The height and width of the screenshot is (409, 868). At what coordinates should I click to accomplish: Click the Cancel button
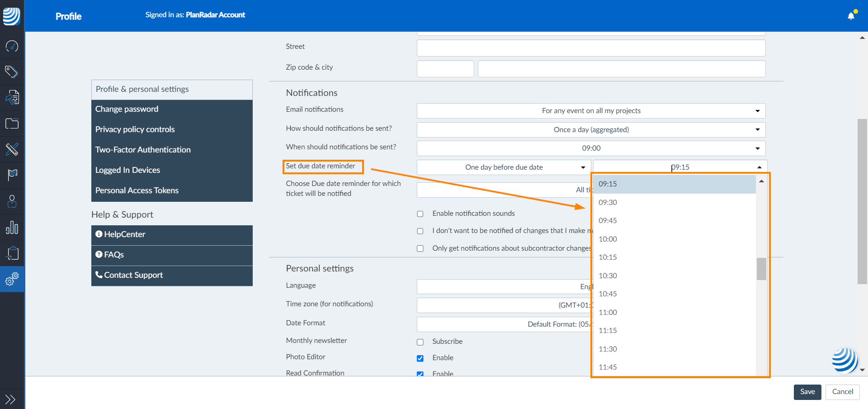coord(842,392)
